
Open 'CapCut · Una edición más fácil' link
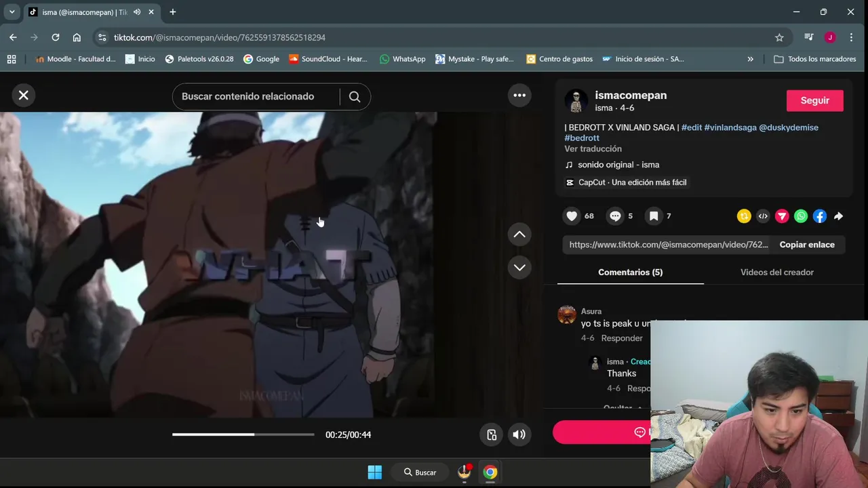626,182
